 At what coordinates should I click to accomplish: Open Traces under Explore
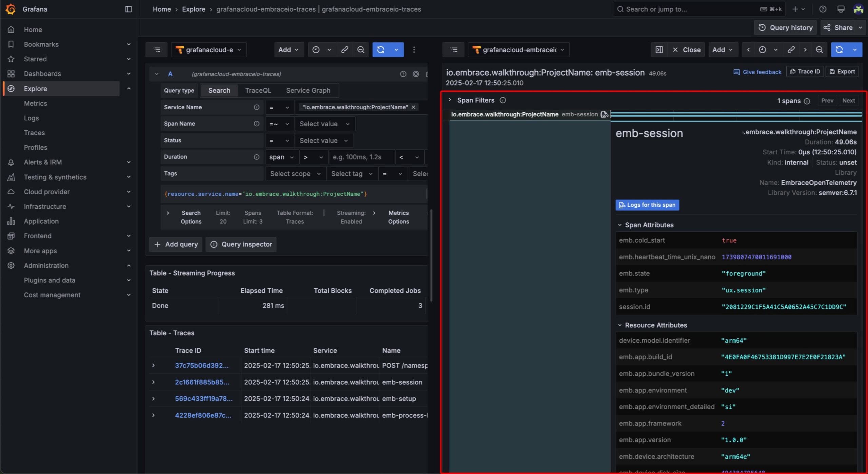point(34,133)
